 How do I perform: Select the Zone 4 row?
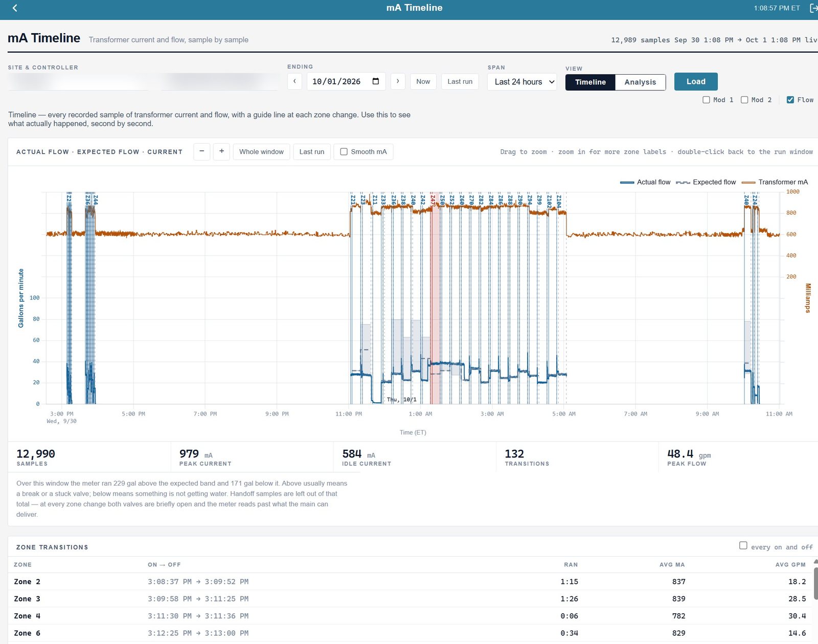click(410, 616)
